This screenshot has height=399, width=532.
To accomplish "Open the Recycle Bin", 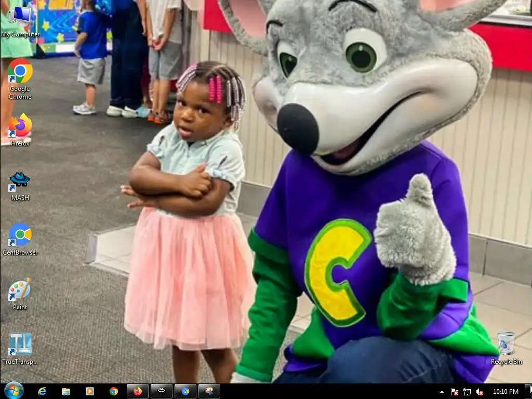I will [x=506, y=349].
